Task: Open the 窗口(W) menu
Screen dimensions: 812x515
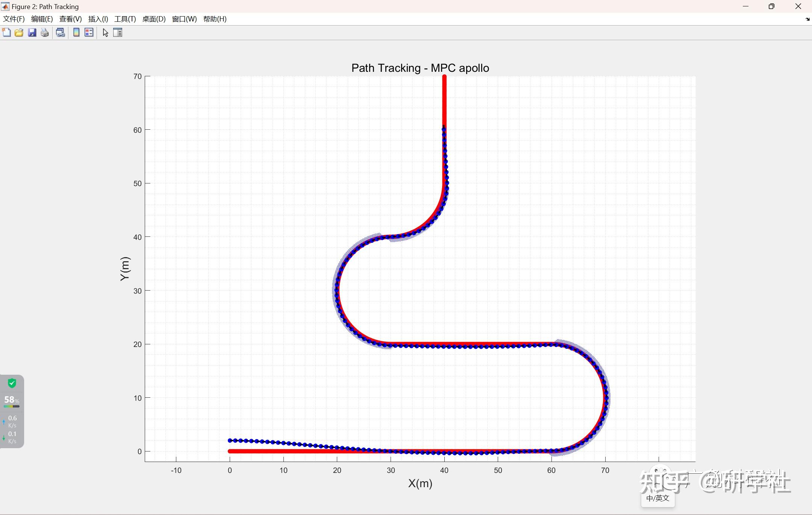Action: click(x=184, y=19)
